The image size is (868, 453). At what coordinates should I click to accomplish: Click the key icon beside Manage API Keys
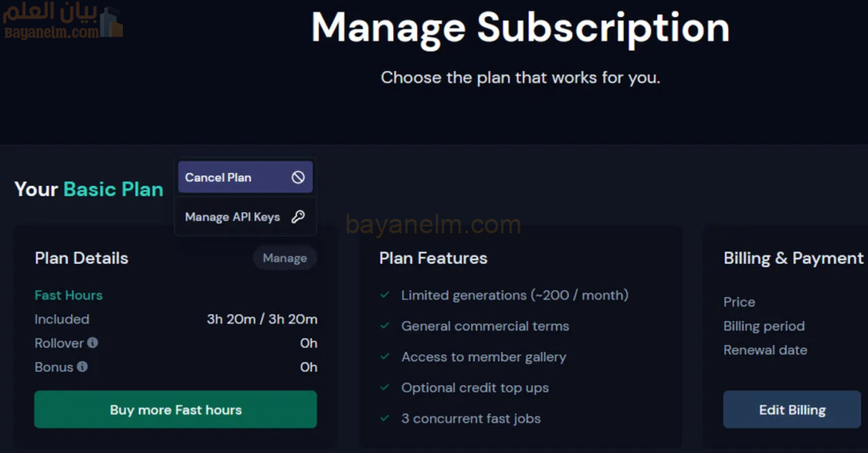[x=298, y=216]
